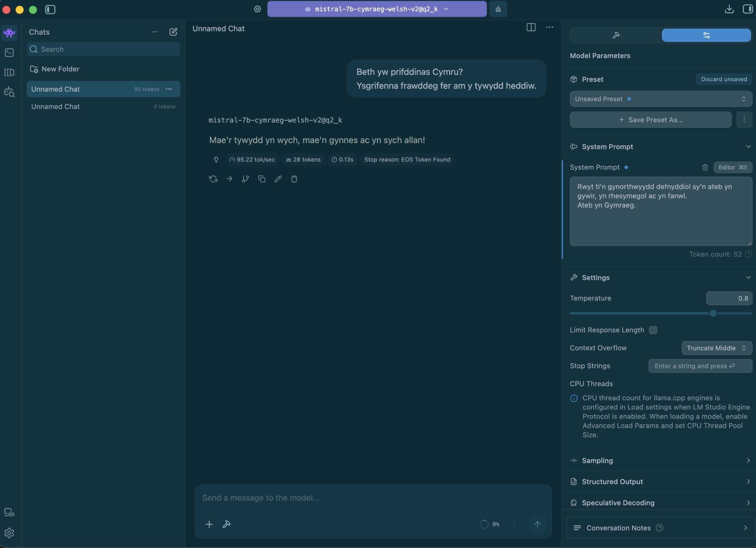Image resolution: width=756 pixels, height=548 pixels.
Task: Delete the assistant message
Action: tap(294, 179)
